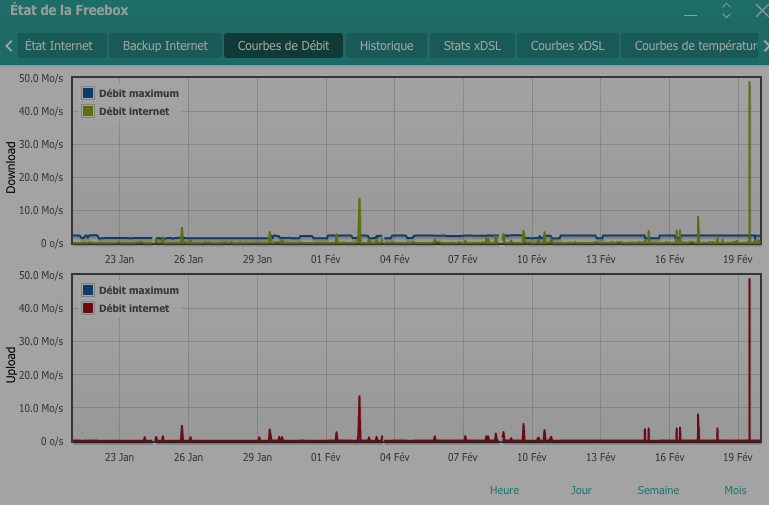Switch to Backup Internet tab

165,46
